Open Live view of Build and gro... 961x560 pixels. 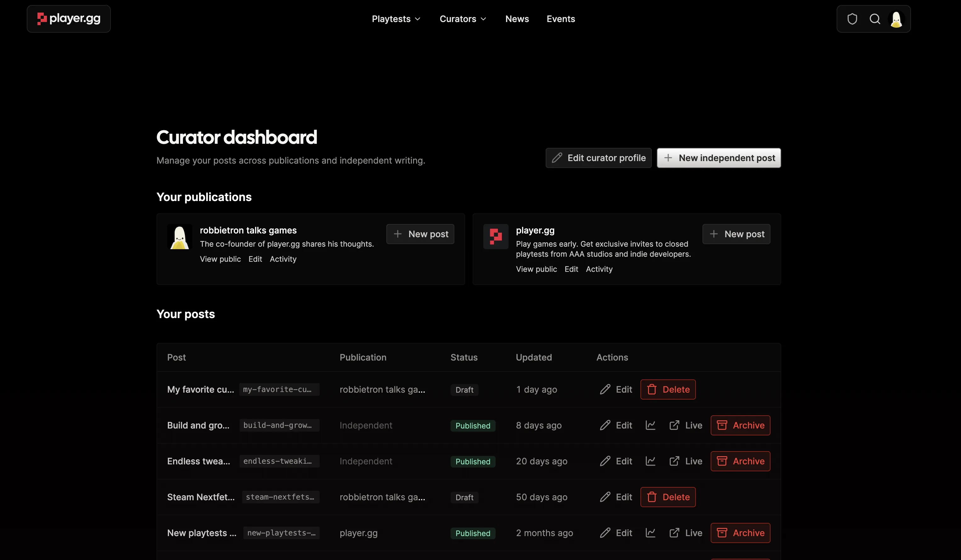686,425
